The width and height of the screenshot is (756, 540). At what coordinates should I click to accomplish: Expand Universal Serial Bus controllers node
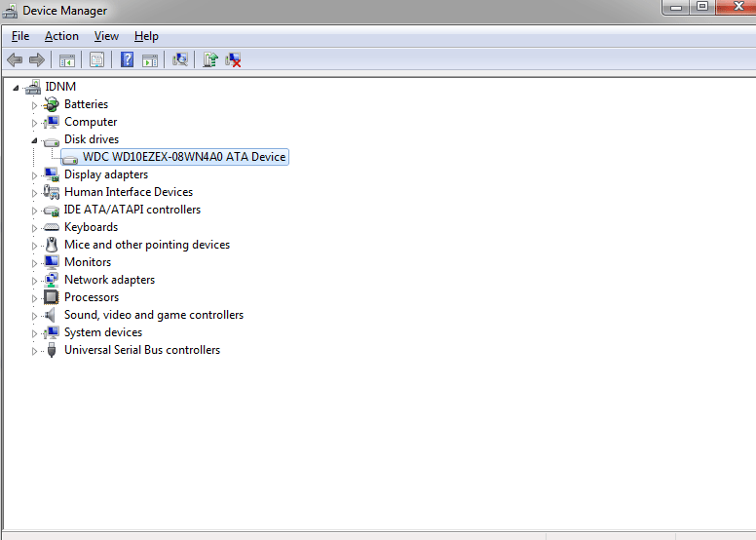pyautogui.click(x=34, y=351)
